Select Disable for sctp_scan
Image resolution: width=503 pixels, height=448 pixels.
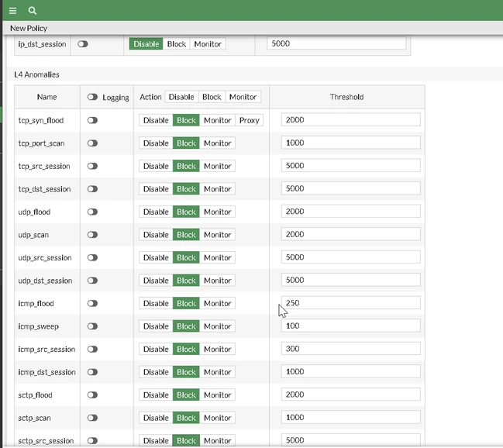156,418
